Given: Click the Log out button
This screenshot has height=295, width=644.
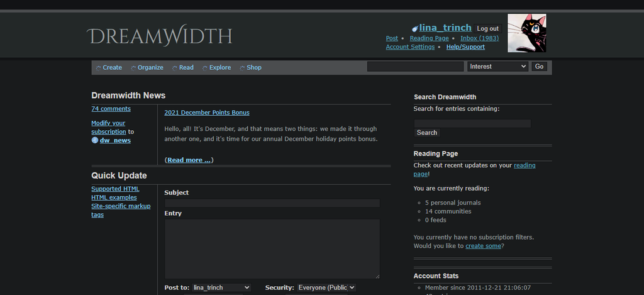Looking at the screenshot, I should (487, 29).
